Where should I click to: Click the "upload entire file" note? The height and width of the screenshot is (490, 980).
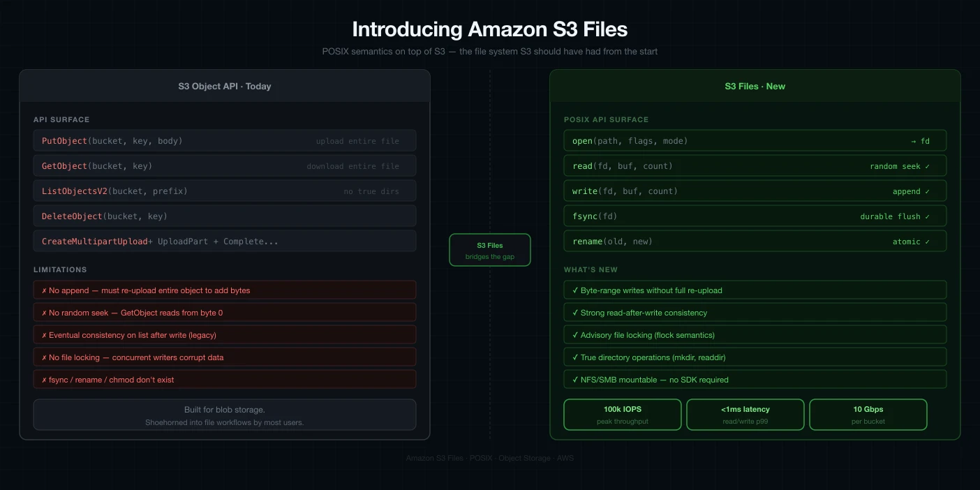pyautogui.click(x=357, y=141)
